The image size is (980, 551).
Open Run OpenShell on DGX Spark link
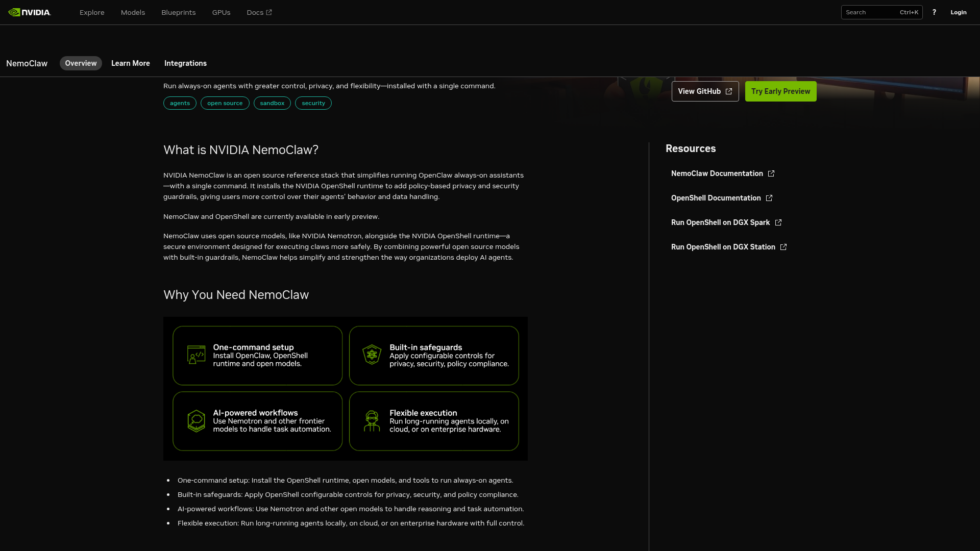point(726,222)
